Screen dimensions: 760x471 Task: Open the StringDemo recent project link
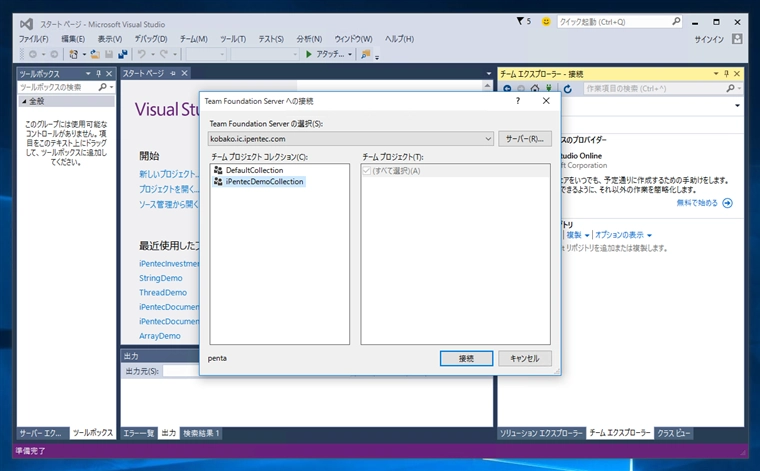pyautogui.click(x=160, y=278)
